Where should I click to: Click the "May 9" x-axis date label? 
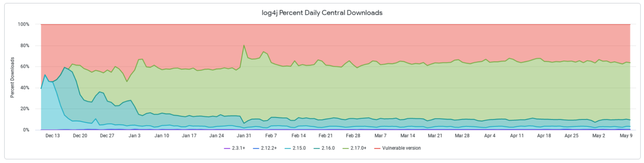pyautogui.click(x=626, y=136)
